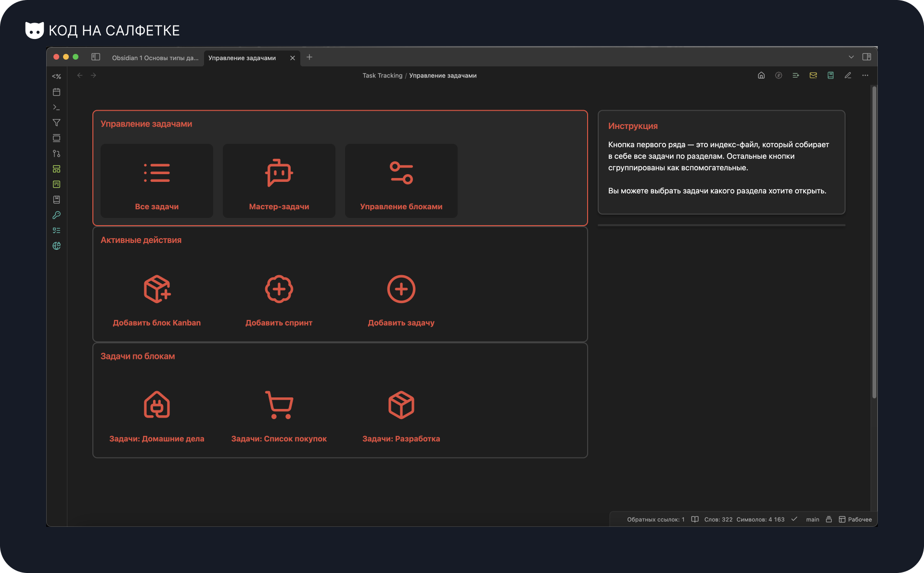Switch to the Obsidian 1 Основы tab
Image resolution: width=924 pixels, height=573 pixels.
(155, 58)
